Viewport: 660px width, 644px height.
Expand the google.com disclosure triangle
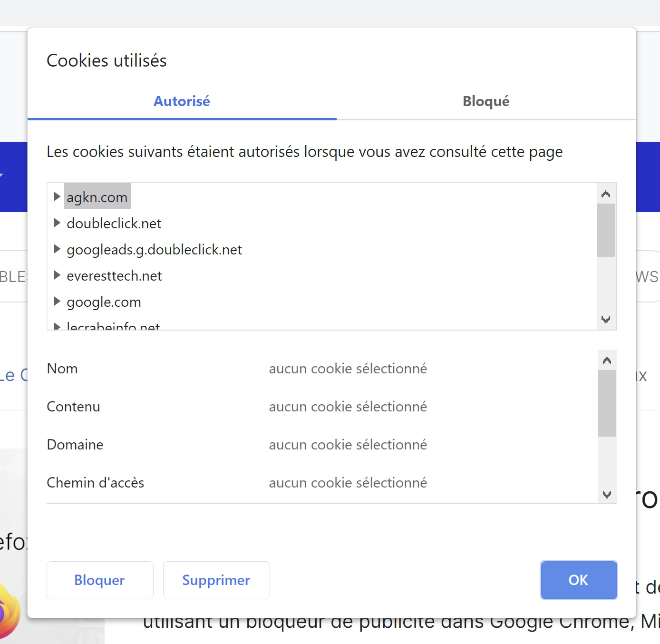point(57,301)
